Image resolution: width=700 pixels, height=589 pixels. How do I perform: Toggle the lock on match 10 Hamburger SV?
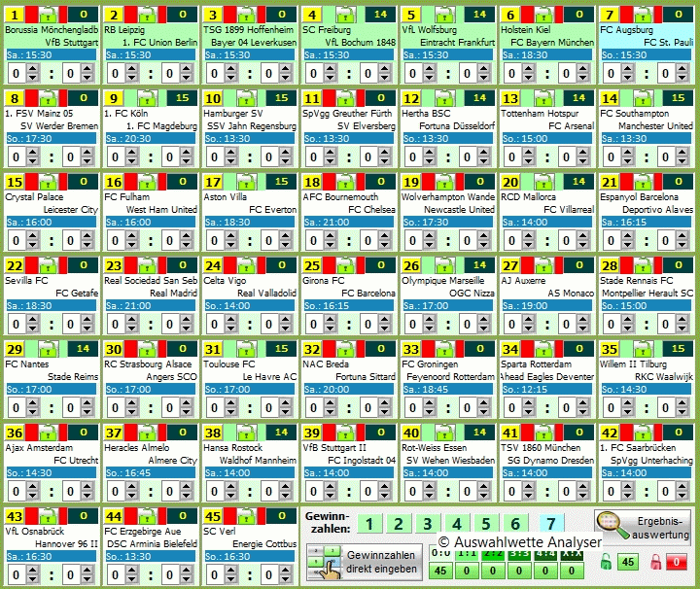[246, 98]
